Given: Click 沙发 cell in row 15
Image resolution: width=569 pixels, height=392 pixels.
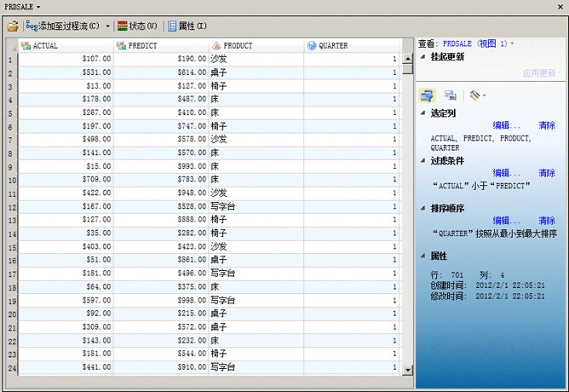Looking at the screenshot, I should click(x=256, y=246).
